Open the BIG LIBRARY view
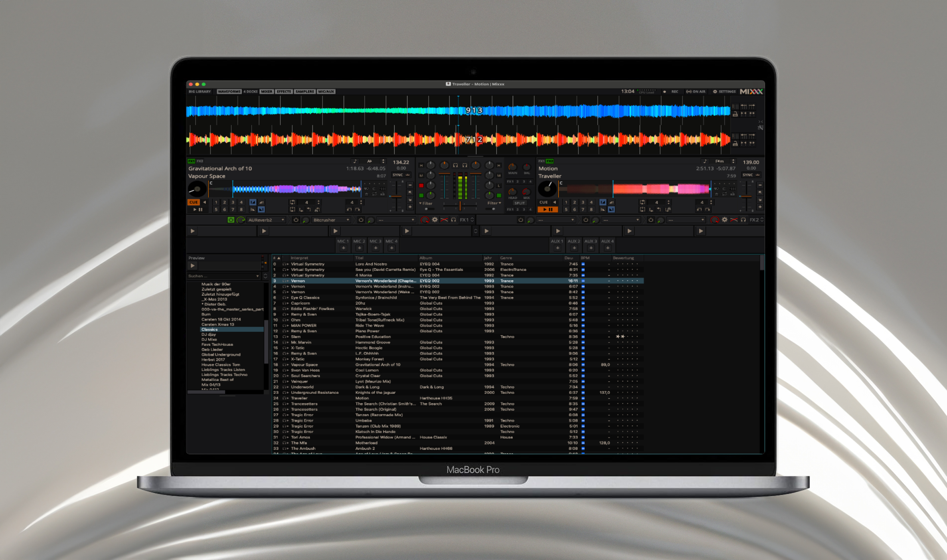The image size is (947, 560). click(199, 92)
